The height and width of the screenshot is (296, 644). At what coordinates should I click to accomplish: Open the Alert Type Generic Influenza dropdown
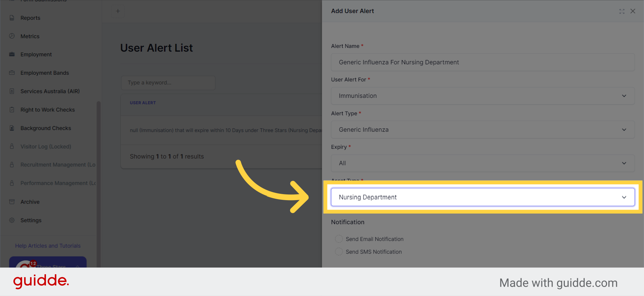[x=483, y=130]
